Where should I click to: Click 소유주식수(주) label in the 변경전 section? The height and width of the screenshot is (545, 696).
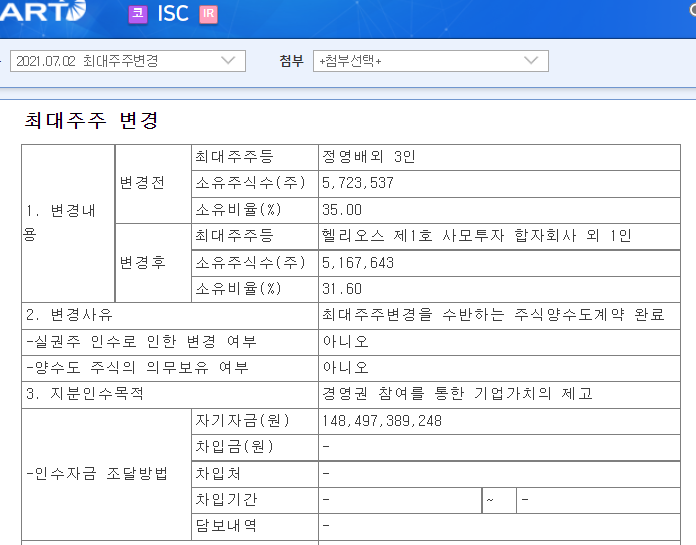pos(250,183)
